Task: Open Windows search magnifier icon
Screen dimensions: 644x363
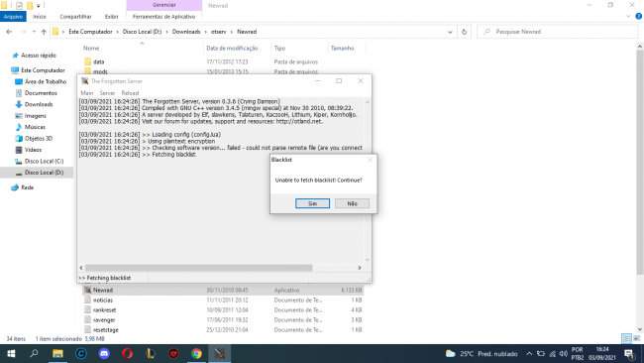Action: click(34, 353)
